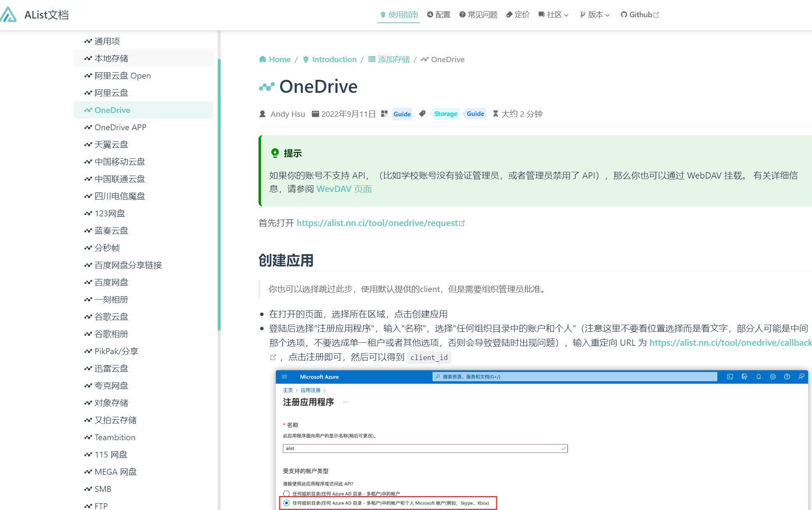This screenshot has width=812, height=510.
Task: Select MEGA 网盘 in the sidebar
Action: coord(143,472)
